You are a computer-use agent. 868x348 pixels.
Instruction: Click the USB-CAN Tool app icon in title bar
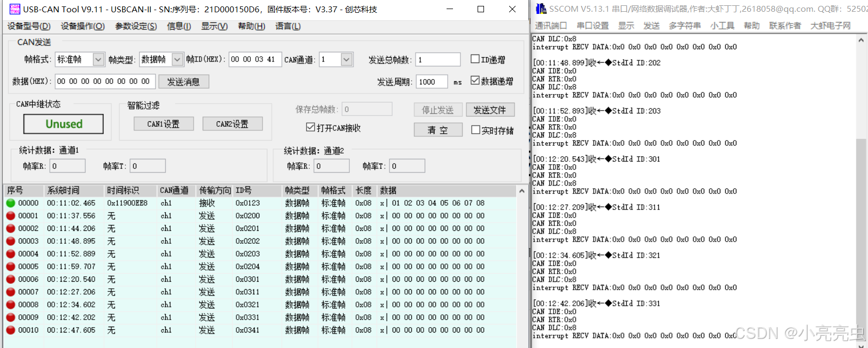tap(14, 9)
